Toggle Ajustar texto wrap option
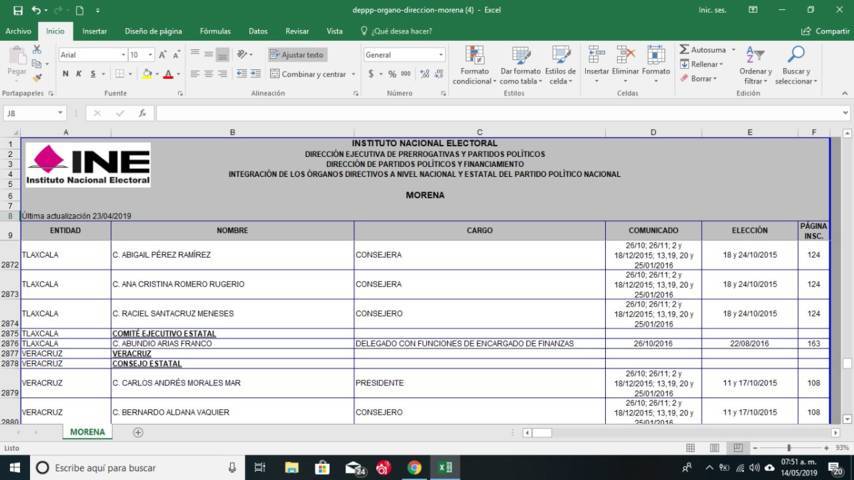The image size is (854, 480). point(296,55)
